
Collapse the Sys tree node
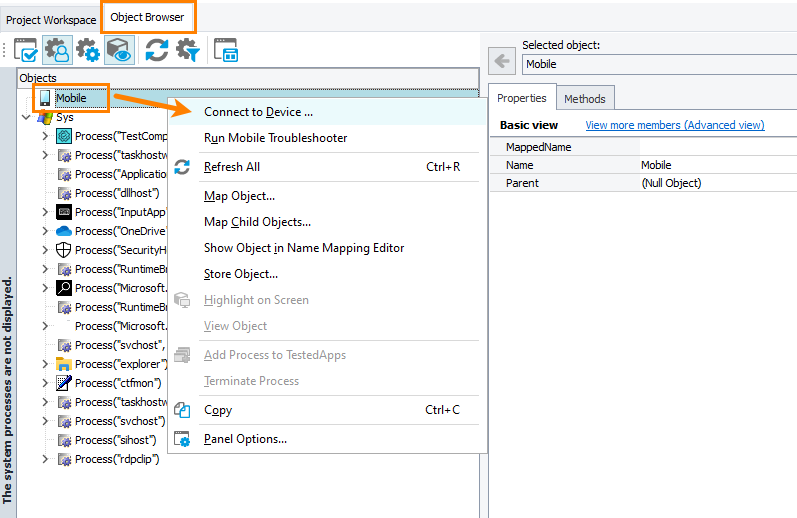[x=27, y=117]
